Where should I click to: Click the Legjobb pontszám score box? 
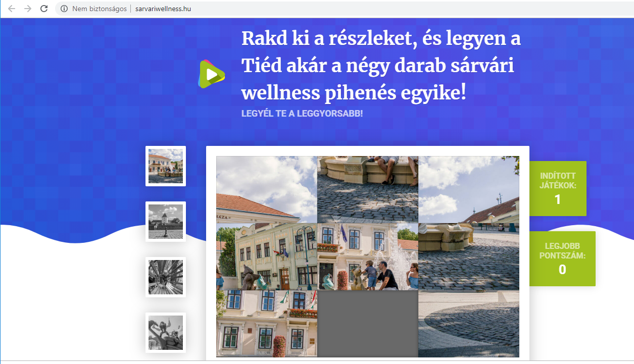point(562,258)
